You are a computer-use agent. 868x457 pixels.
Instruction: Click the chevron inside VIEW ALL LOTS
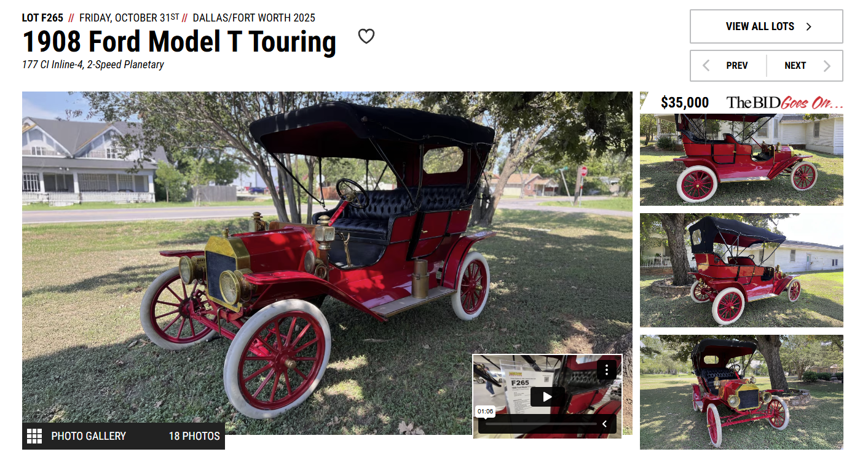click(809, 26)
